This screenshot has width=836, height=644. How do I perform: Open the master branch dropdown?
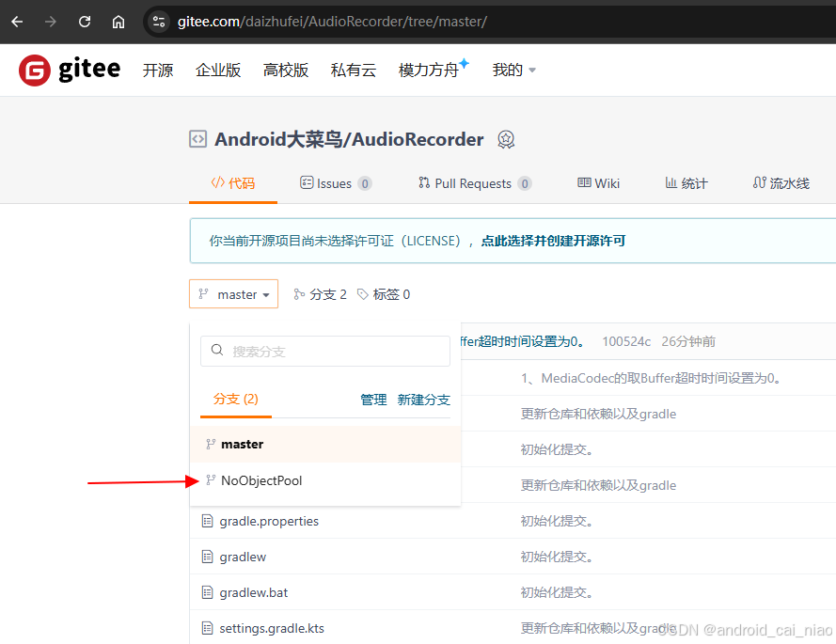(x=233, y=293)
